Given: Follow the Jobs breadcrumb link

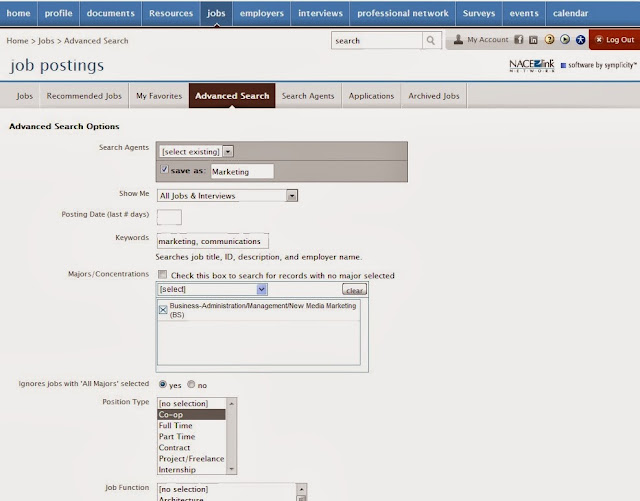Looking at the screenshot, I should [46, 41].
